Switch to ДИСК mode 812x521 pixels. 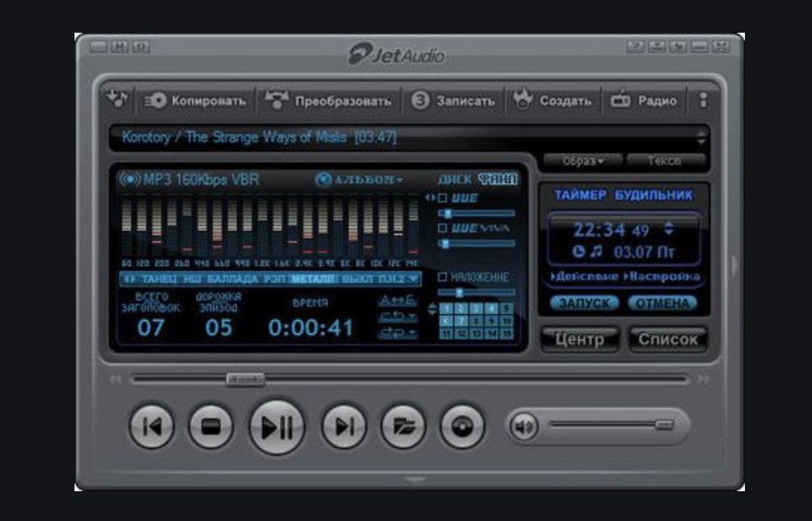pos(454,179)
